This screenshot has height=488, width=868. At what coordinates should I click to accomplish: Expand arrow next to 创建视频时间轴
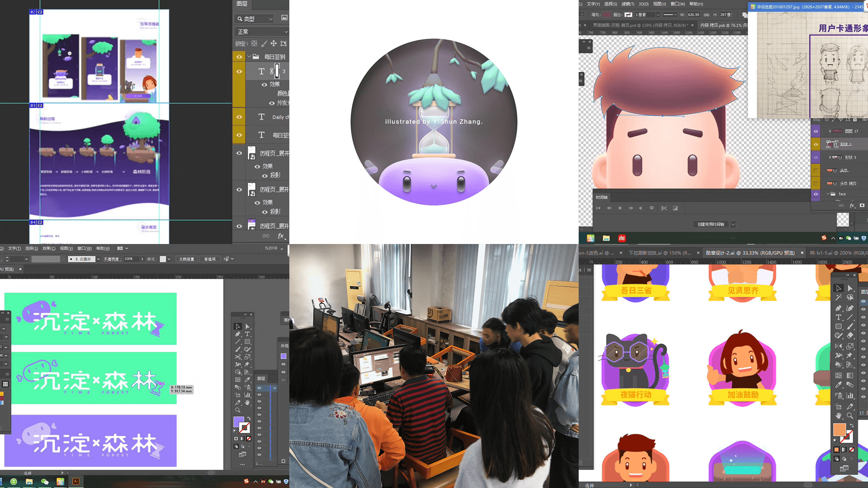click(x=733, y=224)
